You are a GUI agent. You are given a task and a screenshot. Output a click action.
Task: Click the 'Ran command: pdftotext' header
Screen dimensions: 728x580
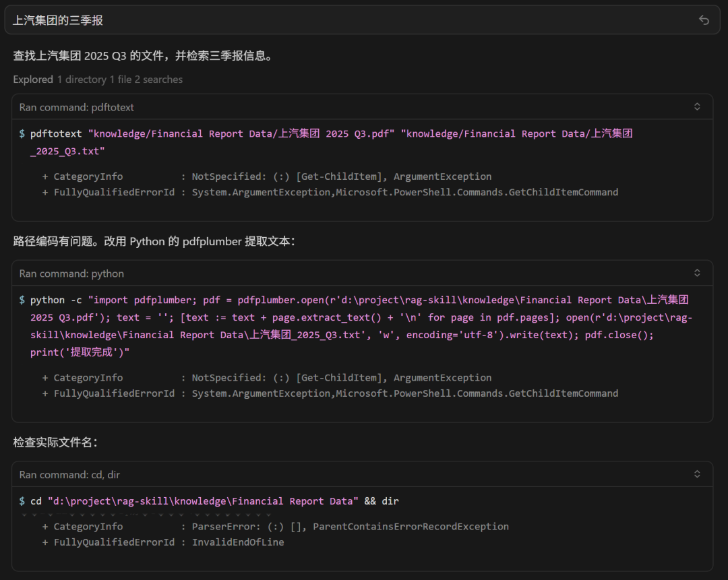(x=71, y=107)
